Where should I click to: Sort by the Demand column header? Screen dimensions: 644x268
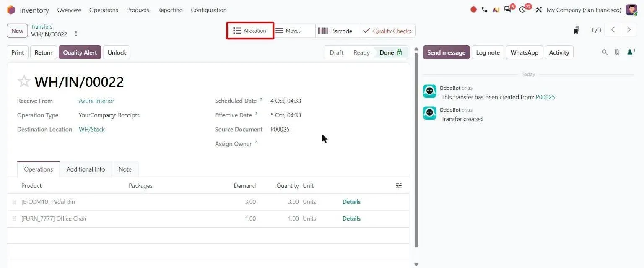click(244, 185)
